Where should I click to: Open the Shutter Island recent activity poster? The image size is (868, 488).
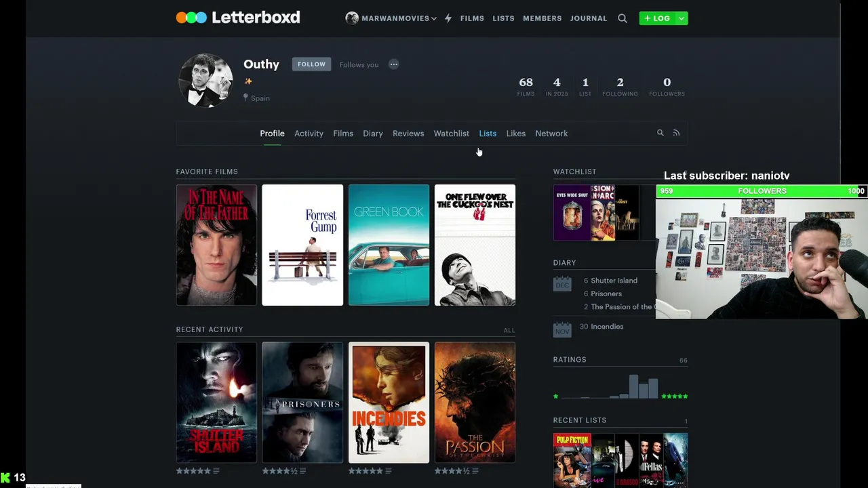point(216,403)
